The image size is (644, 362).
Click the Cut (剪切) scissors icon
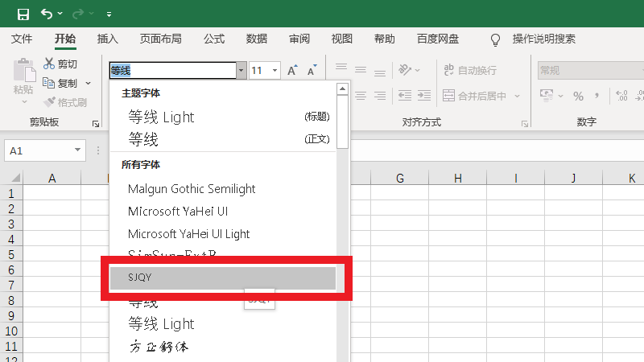(49, 64)
